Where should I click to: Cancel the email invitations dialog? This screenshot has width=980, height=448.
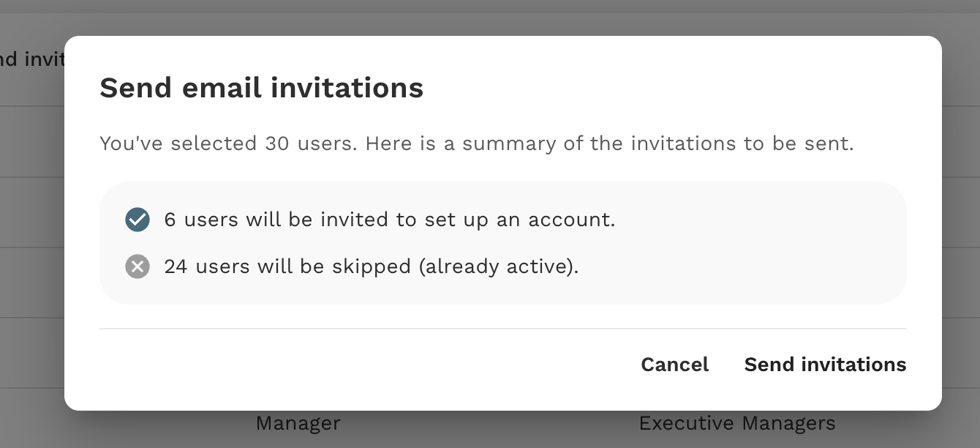click(675, 365)
